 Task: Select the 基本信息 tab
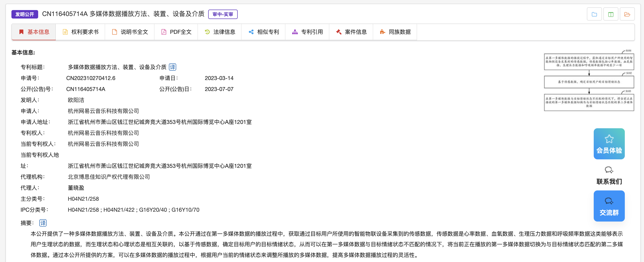pos(34,32)
